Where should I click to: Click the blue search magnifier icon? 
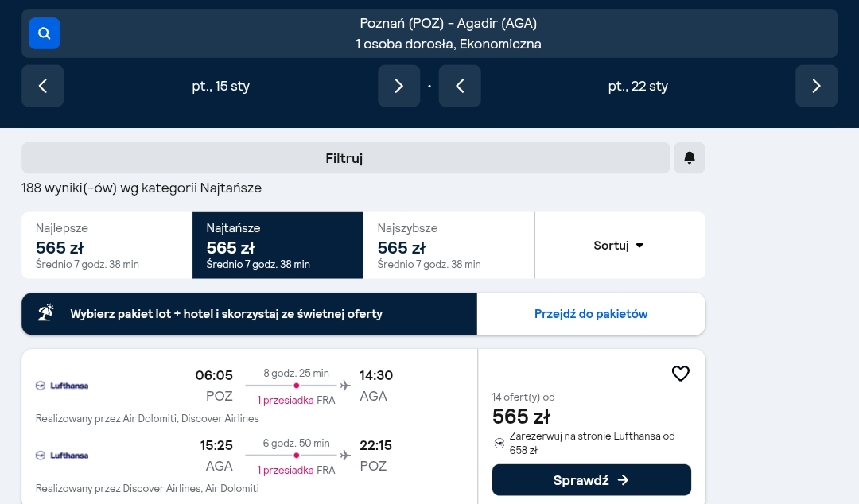[x=45, y=33]
